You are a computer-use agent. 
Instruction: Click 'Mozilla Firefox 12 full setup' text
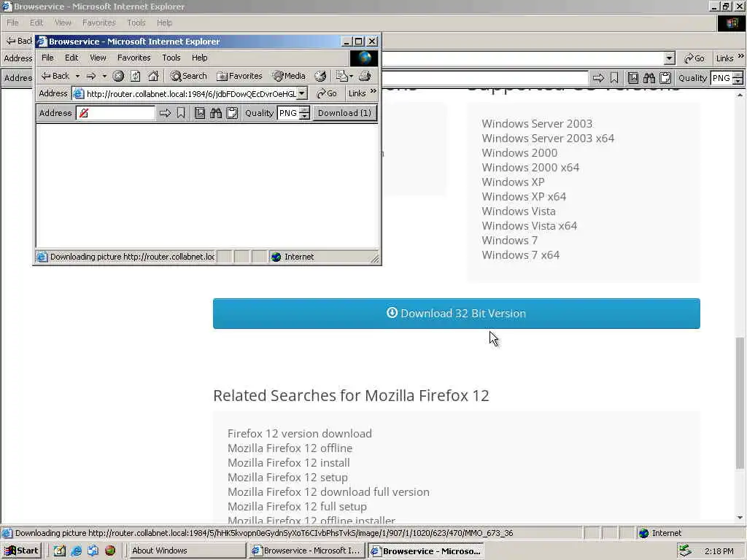point(298,506)
